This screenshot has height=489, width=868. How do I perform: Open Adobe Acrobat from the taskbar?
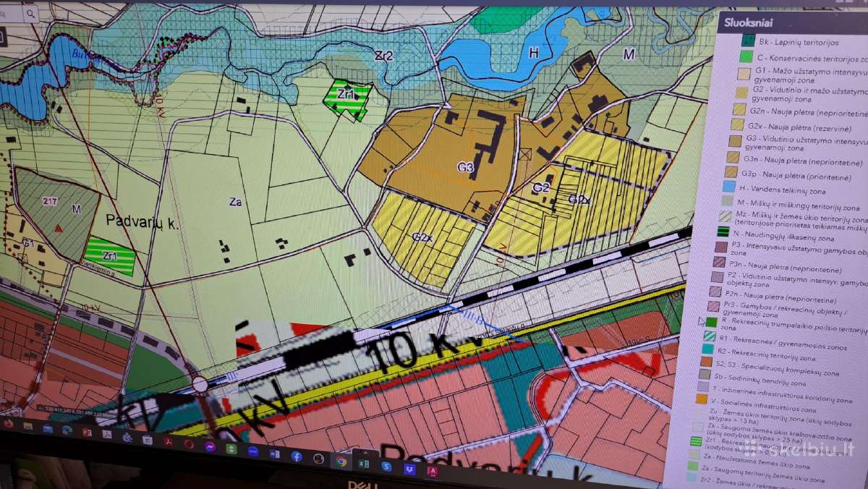pyautogui.click(x=167, y=441)
